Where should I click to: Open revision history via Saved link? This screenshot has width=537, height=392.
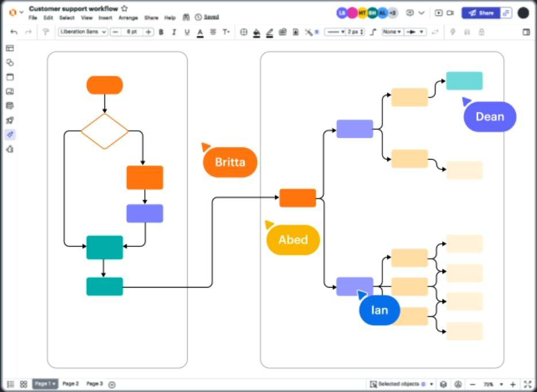tap(211, 17)
